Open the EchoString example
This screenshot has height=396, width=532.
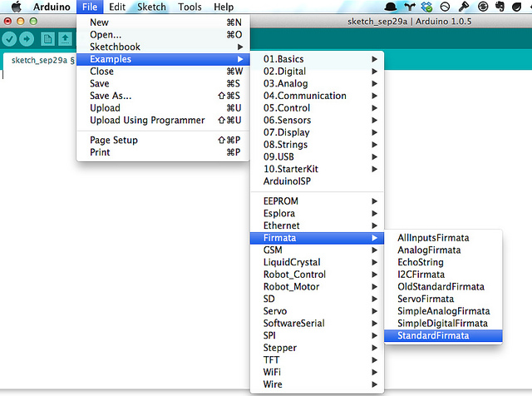(443, 262)
